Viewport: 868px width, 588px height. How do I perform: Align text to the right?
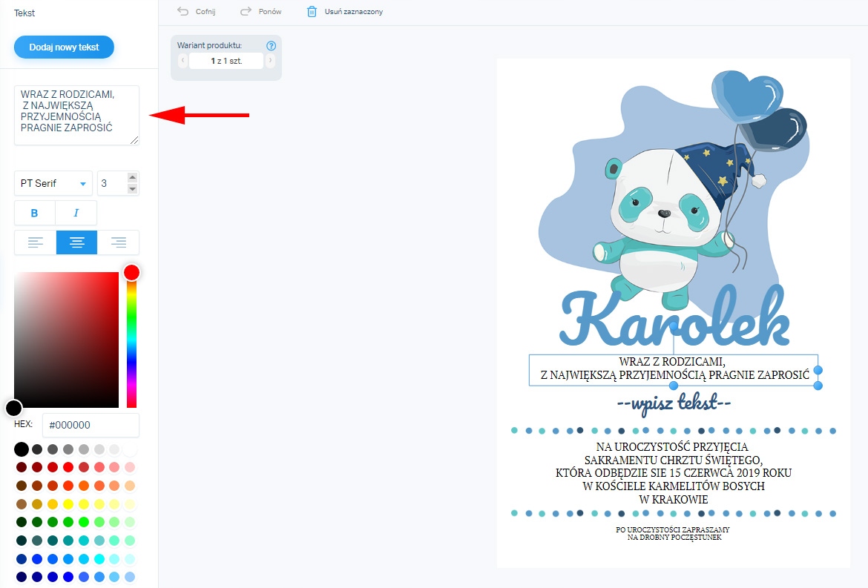coord(118,242)
